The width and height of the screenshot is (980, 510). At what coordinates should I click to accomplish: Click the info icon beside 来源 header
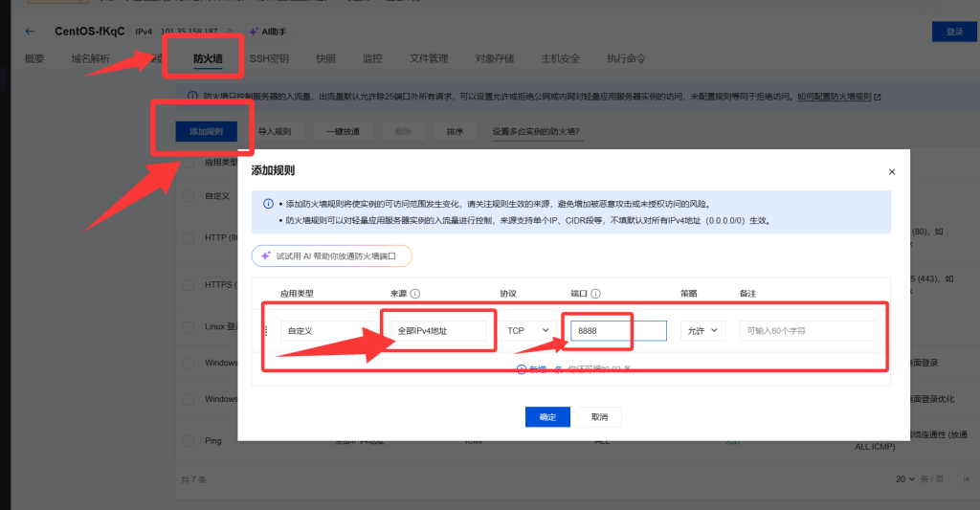[x=415, y=294]
